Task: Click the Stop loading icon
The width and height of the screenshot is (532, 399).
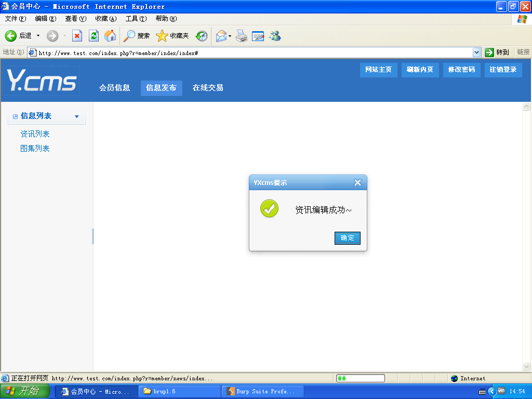Action: (77, 36)
